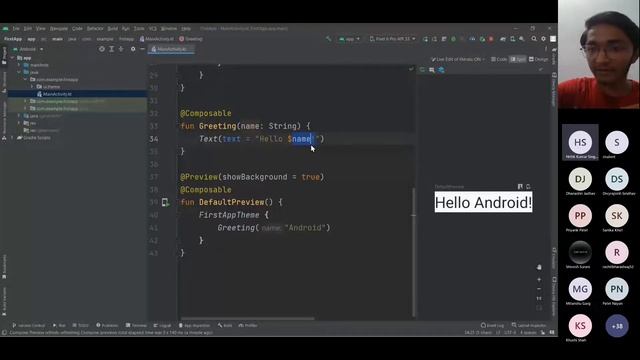Click the DS participant avatar
The height and width of the screenshot is (360, 640).
pyautogui.click(x=617, y=179)
